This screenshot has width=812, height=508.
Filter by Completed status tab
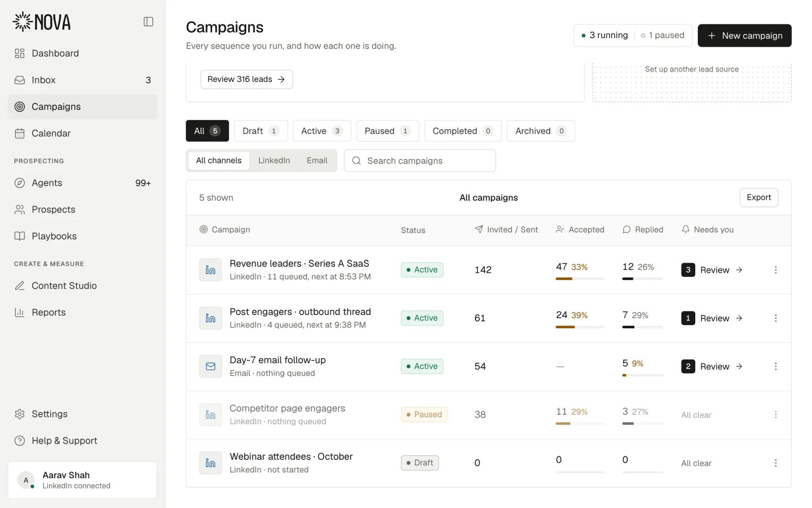click(463, 131)
